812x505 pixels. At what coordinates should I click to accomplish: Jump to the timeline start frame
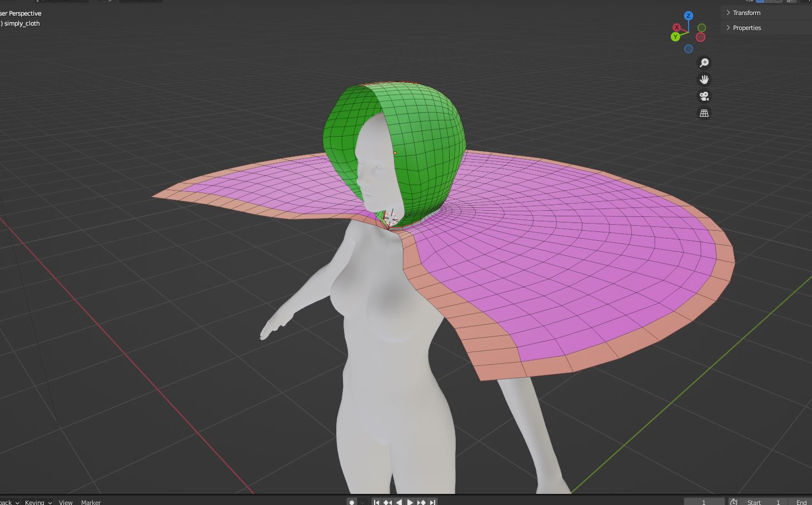tap(376, 502)
